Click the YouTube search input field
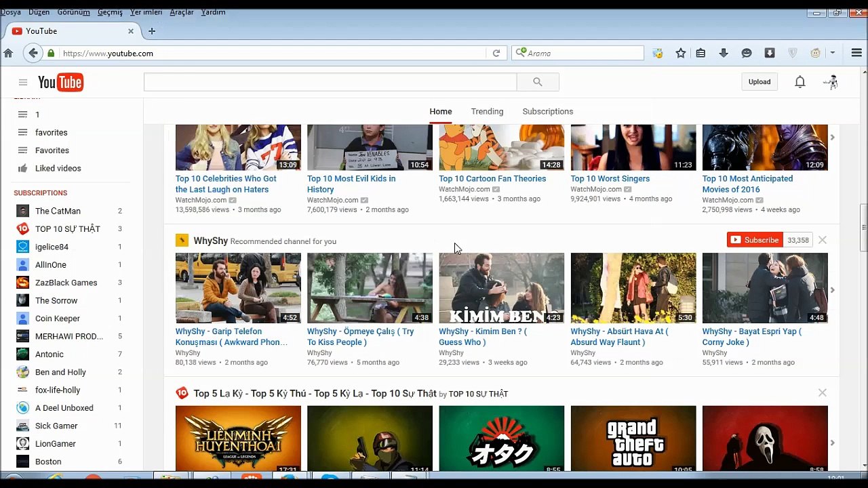The height and width of the screenshot is (488, 868). click(330, 82)
